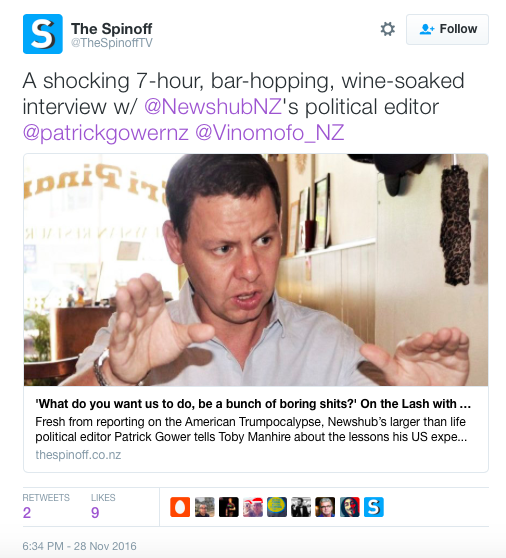The height and width of the screenshot is (558, 506).
Task: Open the 'On the Lash with' article headline
Action: [x=253, y=404]
